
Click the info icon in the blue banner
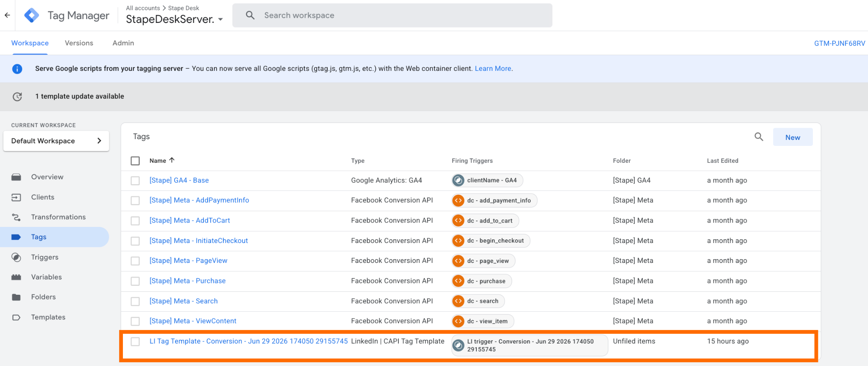coord(17,69)
